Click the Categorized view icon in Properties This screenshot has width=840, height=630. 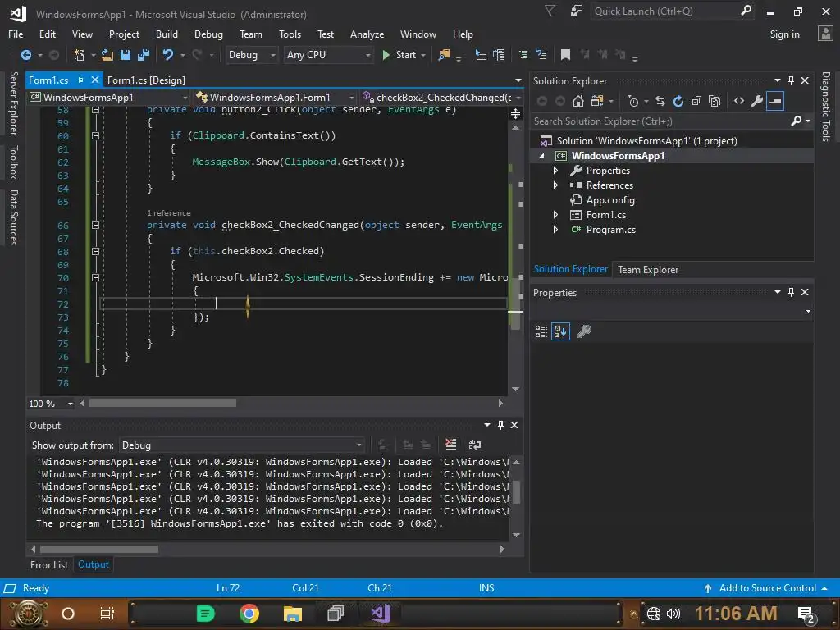pyautogui.click(x=541, y=331)
